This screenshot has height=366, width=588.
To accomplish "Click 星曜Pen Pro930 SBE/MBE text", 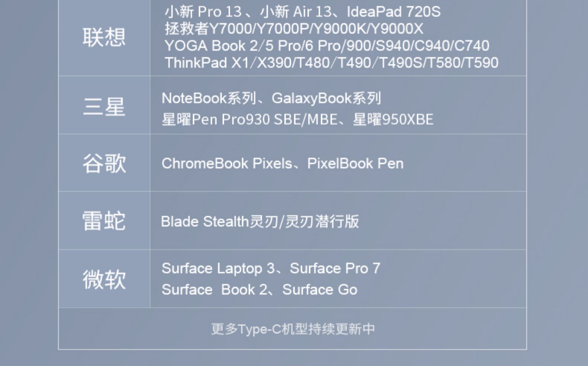I will pos(249,120).
